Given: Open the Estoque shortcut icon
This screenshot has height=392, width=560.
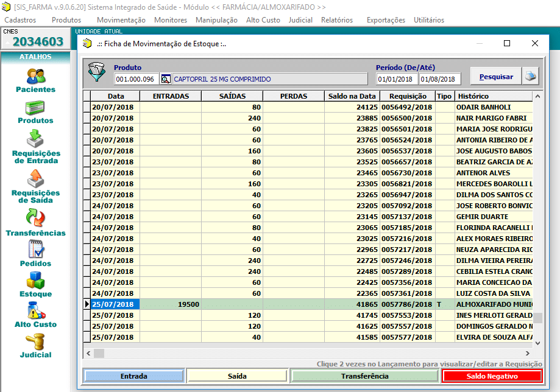Looking at the screenshot, I should click(x=35, y=281).
